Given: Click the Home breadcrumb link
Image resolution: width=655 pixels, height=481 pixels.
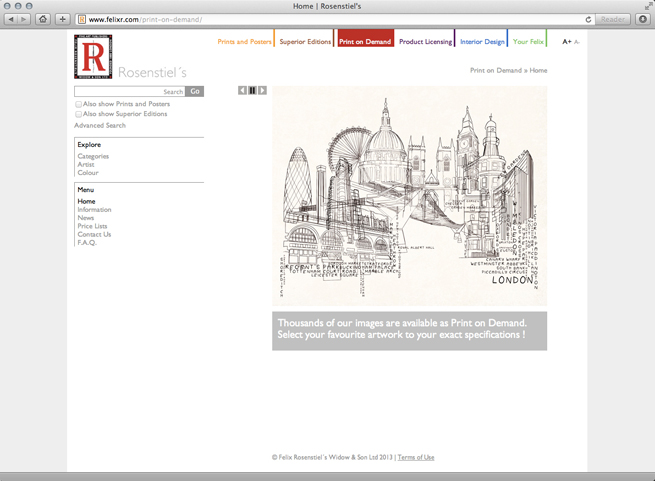Looking at the screenshot, I should point(538,70).
